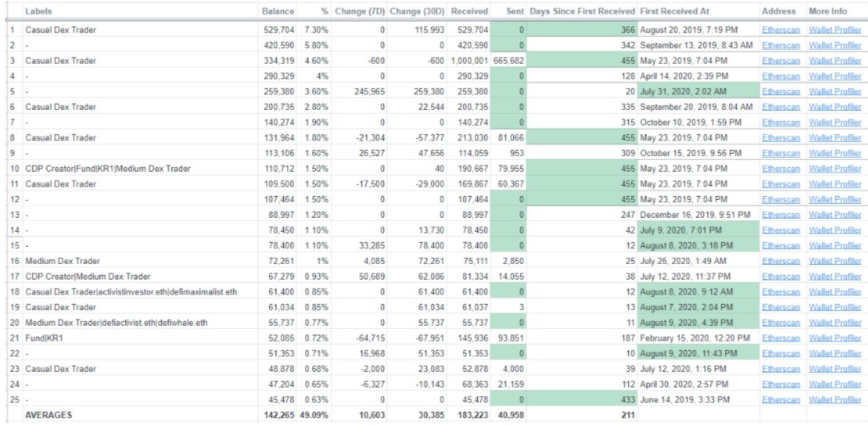Select balance cell 529,704

279,30
